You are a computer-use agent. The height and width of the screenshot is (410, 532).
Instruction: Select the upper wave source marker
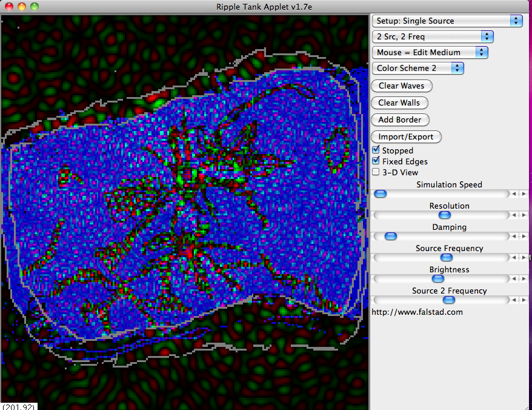click(x=187, y=174)
